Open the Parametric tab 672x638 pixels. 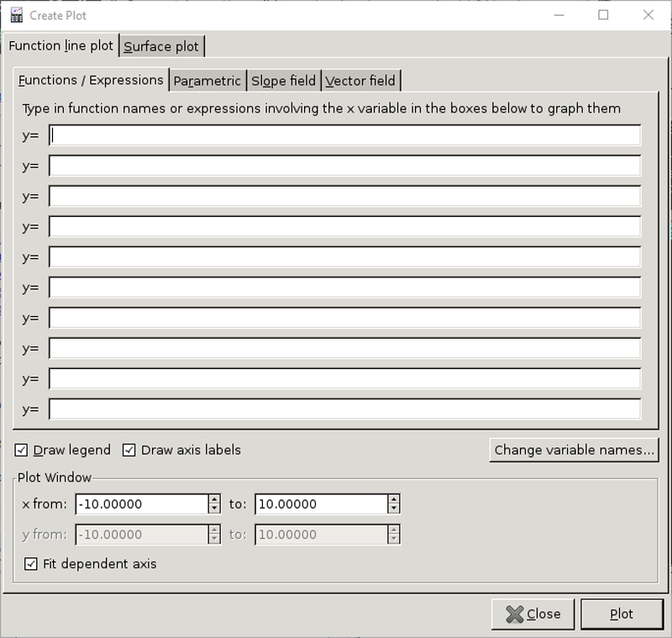[x=207, y=80]
